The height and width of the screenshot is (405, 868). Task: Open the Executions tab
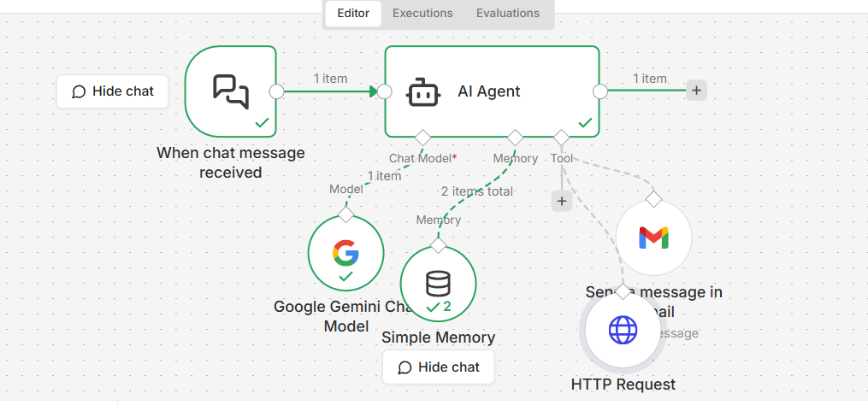click(422, 14)
